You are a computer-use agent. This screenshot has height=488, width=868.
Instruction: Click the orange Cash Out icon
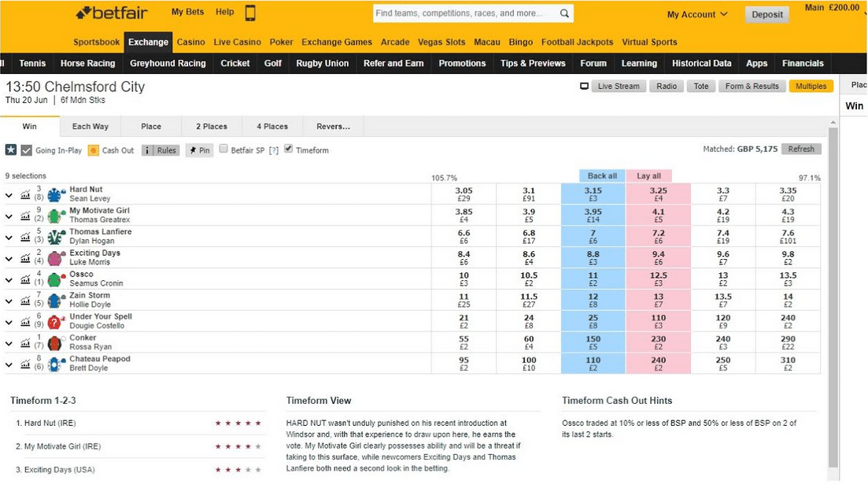point(94,150)
